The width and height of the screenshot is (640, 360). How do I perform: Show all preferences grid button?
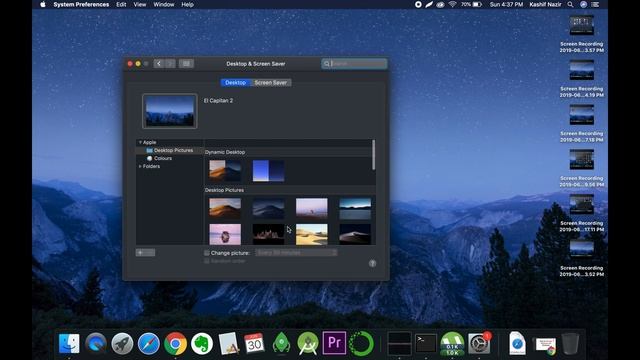(x=186, y=63)
